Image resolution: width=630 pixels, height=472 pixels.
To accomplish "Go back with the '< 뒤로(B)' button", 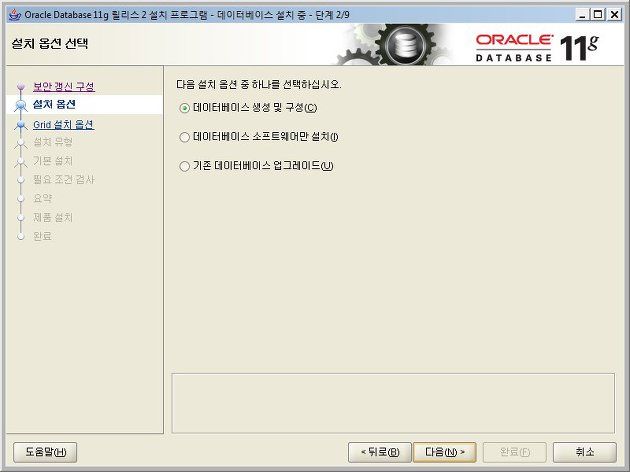I will pos(380,452).
